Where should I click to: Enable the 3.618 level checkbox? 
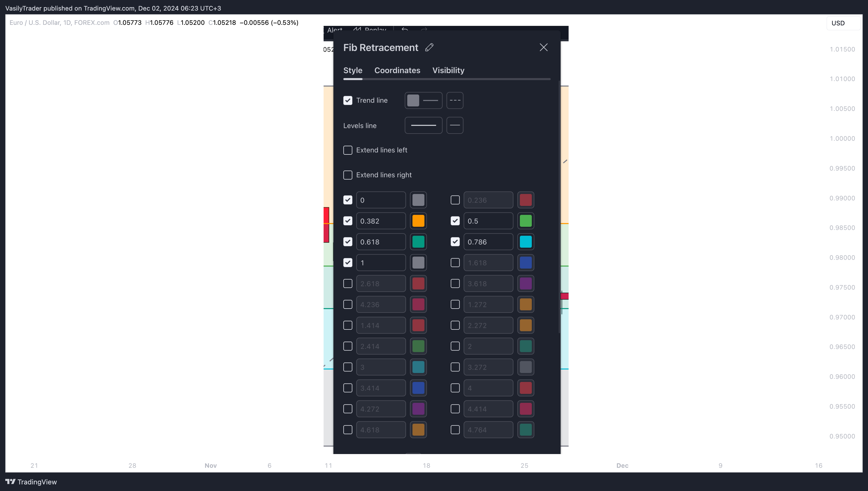455,284
